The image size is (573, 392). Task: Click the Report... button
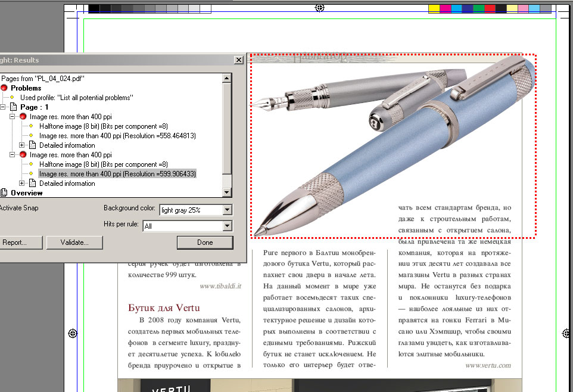click(20, 242)
